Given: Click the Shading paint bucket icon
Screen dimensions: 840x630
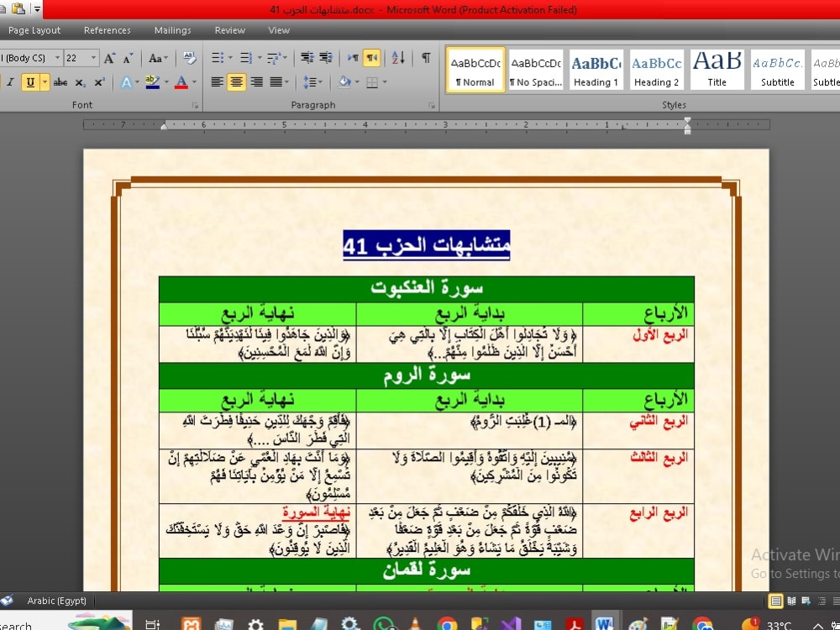Looking at the screenshot, I should [344, 82].
